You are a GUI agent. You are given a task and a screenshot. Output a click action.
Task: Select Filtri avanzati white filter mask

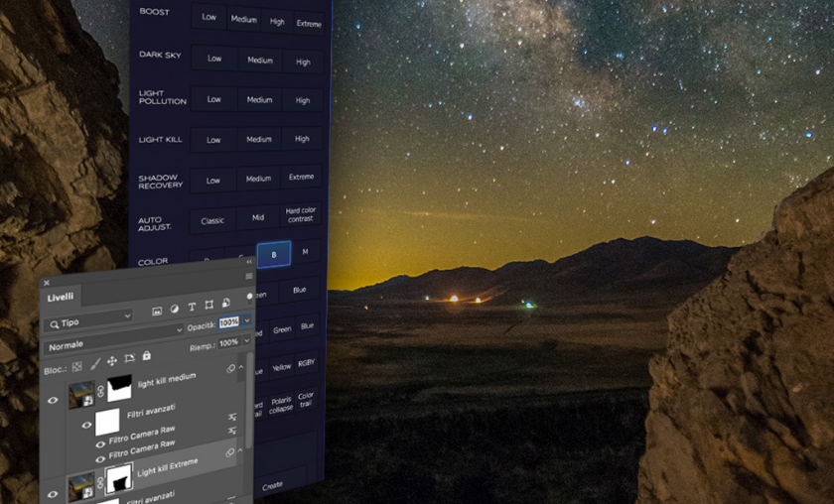pyautogui.click(x=107, y=422)
